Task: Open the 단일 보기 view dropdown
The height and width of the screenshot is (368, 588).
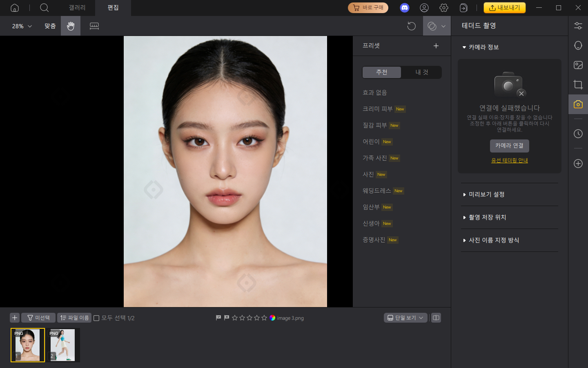Action: [x=405, y=318]
